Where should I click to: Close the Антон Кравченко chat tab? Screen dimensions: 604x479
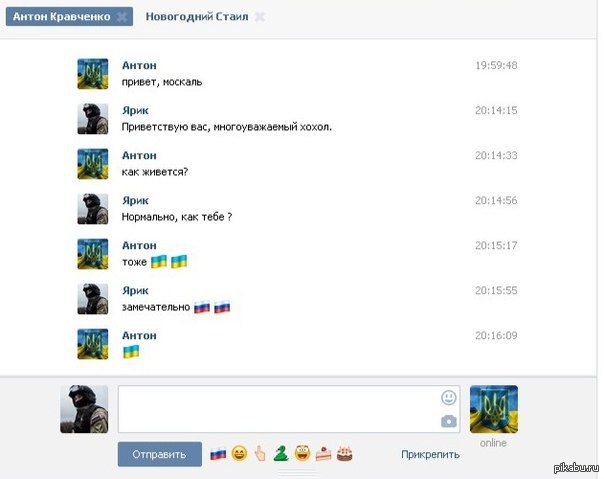[122, 17]
